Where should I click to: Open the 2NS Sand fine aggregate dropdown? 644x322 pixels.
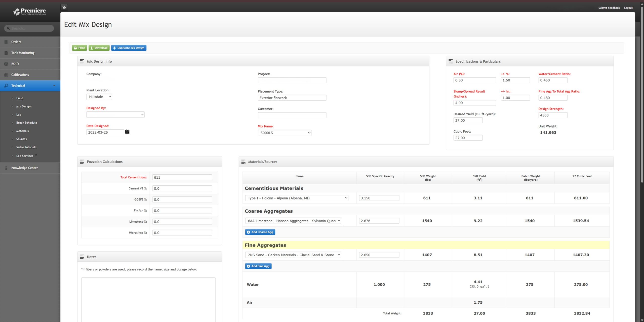coord(293,255)
